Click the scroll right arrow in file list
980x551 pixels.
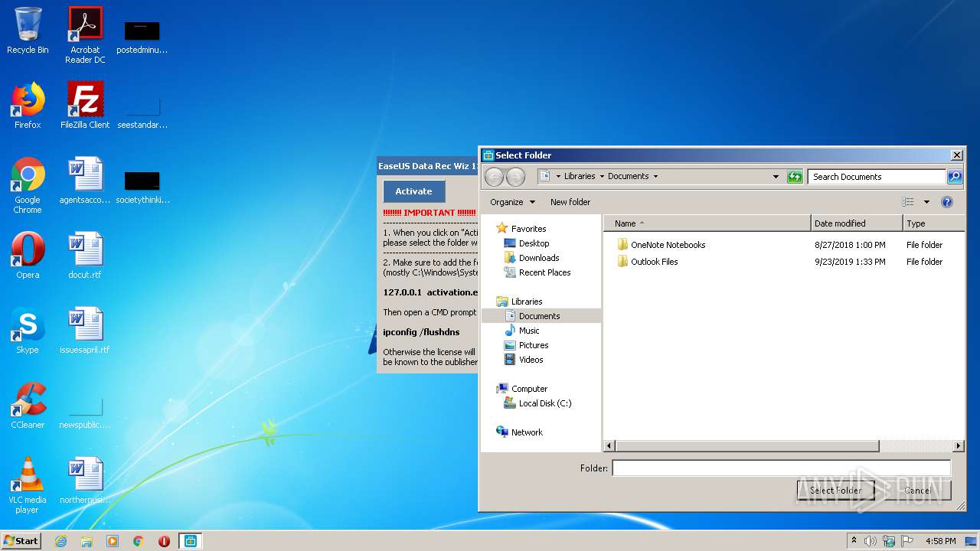click(958, 445)
